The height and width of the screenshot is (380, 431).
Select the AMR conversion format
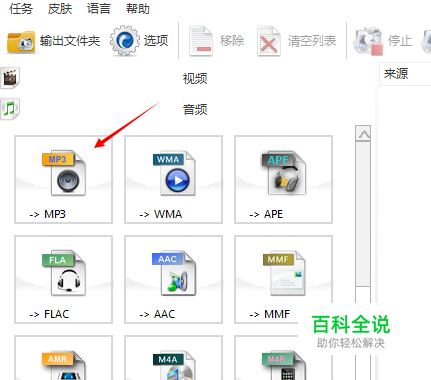pyautogui.click(x=63, y=358)
